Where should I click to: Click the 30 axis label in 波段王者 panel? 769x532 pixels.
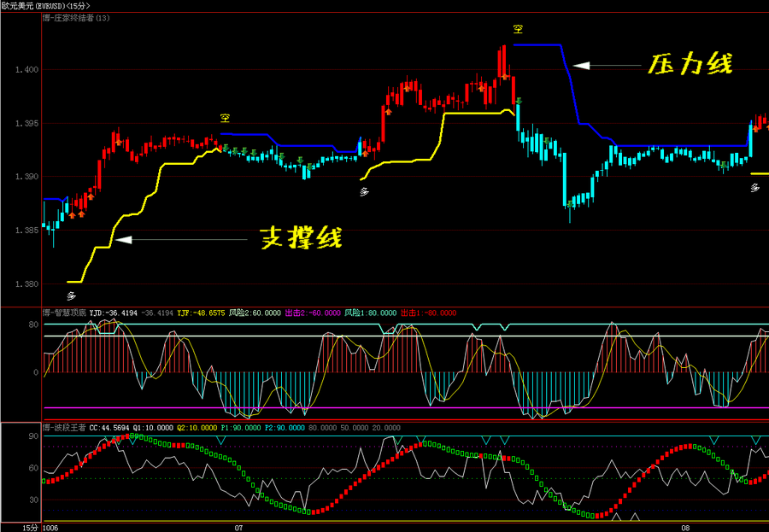[33, 500]
